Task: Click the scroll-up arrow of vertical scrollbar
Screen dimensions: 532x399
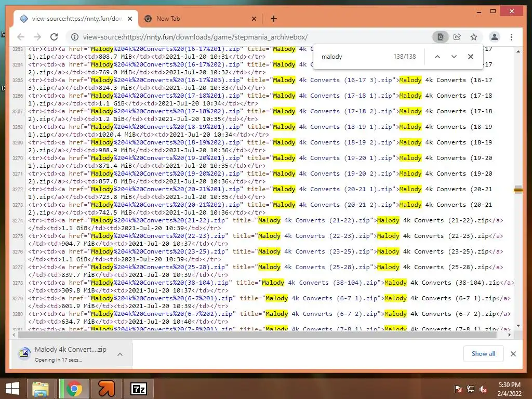Action: tap(518, 51)
